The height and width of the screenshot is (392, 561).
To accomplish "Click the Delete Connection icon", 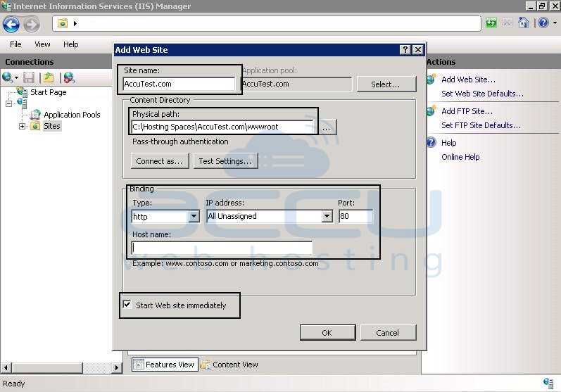I will click(69, 77).
